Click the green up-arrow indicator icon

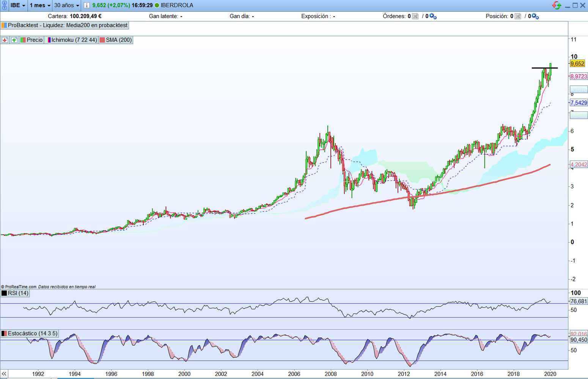[x=14, y=40]
